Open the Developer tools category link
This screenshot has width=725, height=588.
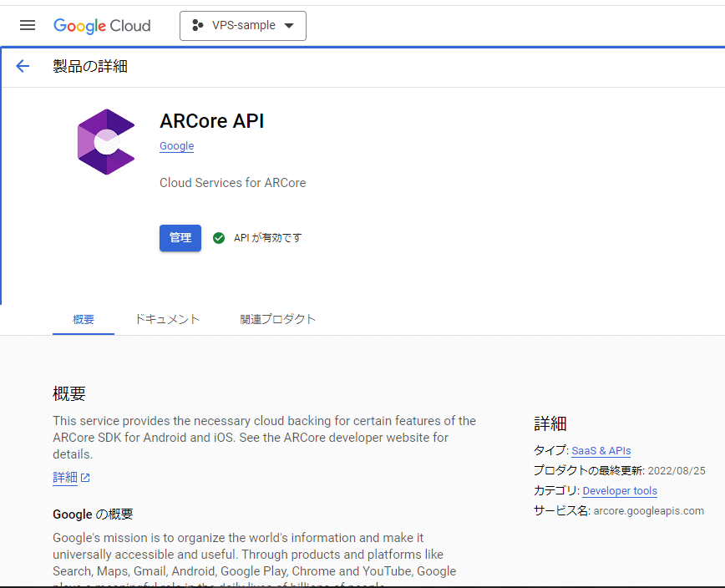coord(620,490)
